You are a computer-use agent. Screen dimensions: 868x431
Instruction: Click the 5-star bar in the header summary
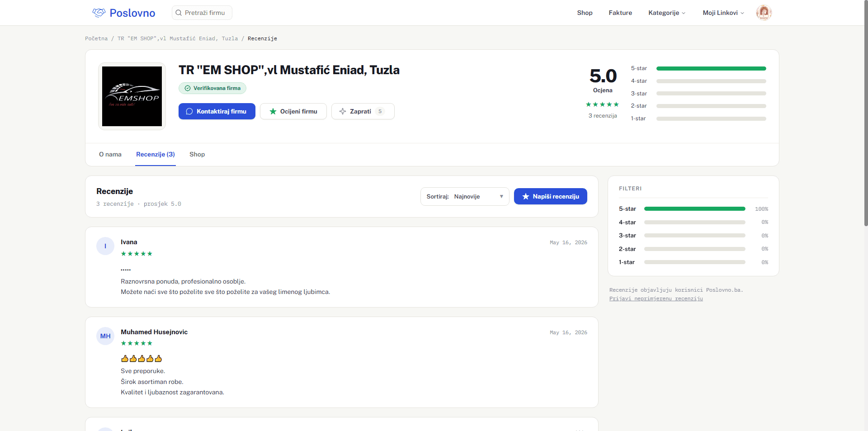(x=711, y=68)
